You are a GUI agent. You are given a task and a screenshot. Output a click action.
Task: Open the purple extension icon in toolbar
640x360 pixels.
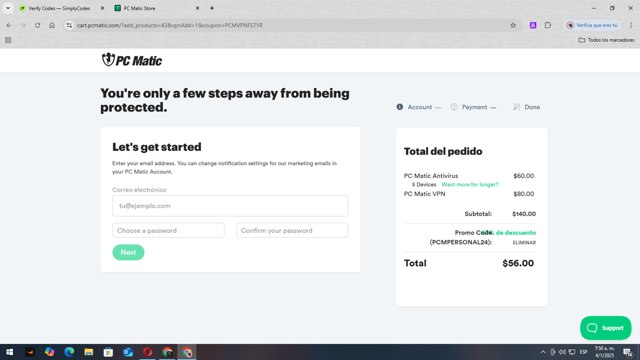[x=533, y=25]
